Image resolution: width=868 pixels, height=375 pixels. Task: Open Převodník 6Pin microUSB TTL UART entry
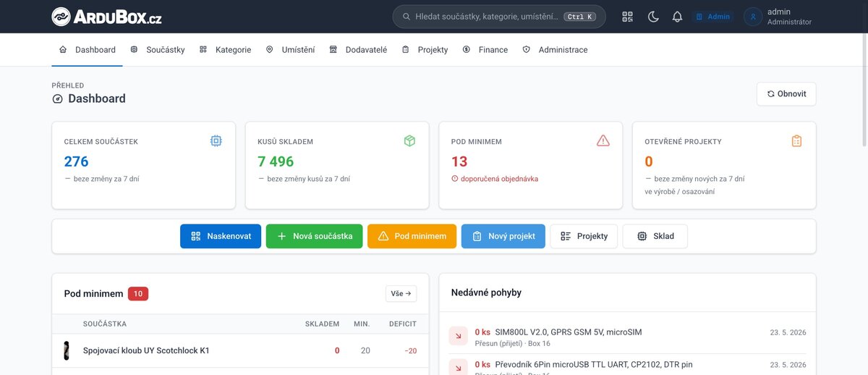(x=628, y=366)
